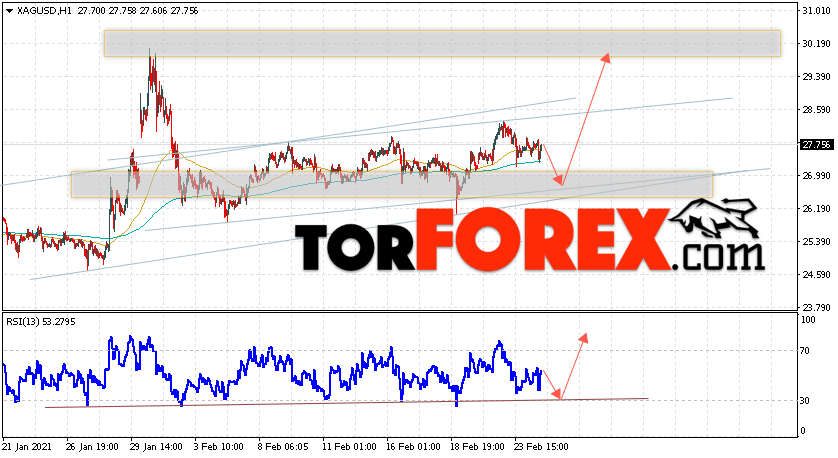Click the RSI red upward arrow tip
Screen dimensions: 838x458
(585, 336)
